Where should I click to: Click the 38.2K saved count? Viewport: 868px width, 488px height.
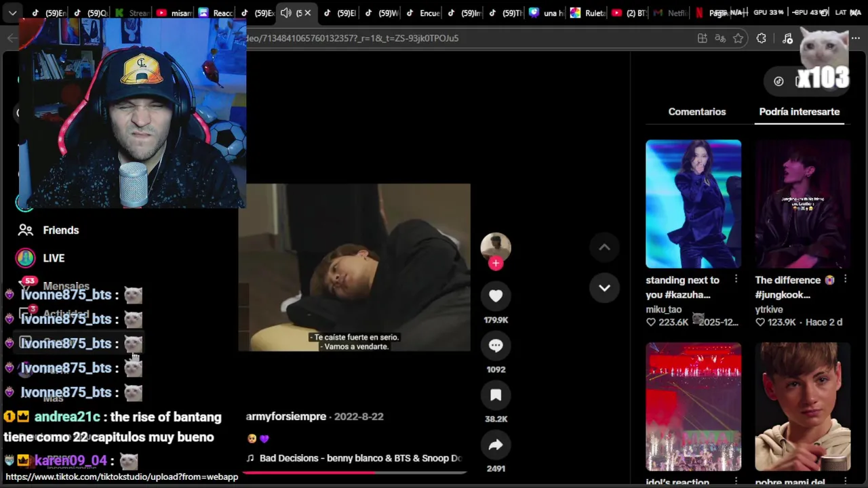[x=496, y=419]
